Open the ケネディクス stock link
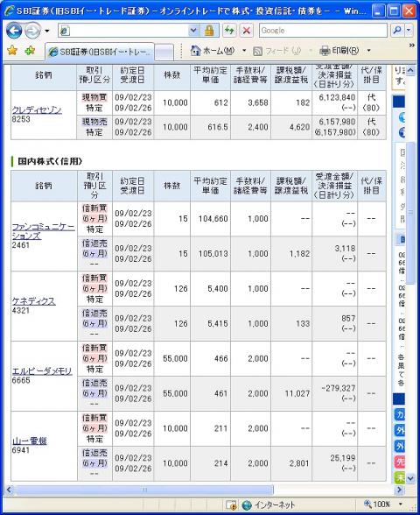420x515 pixels. point(34,301)
